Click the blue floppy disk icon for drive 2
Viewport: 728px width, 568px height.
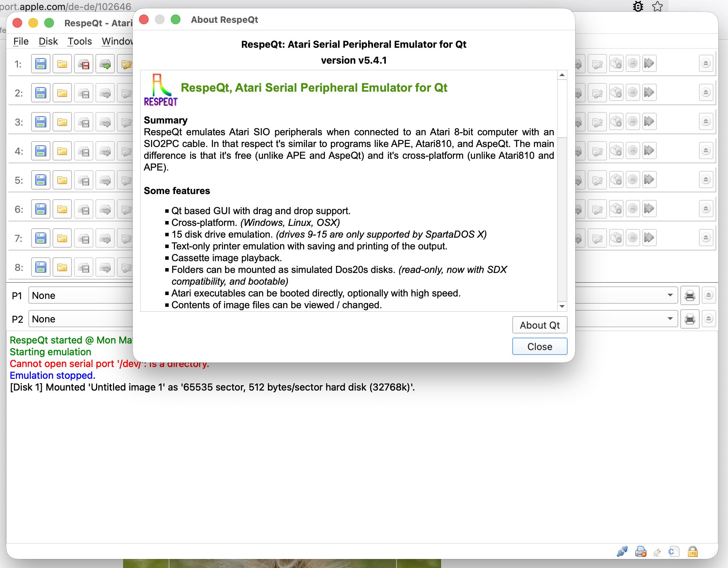(41, 93)
